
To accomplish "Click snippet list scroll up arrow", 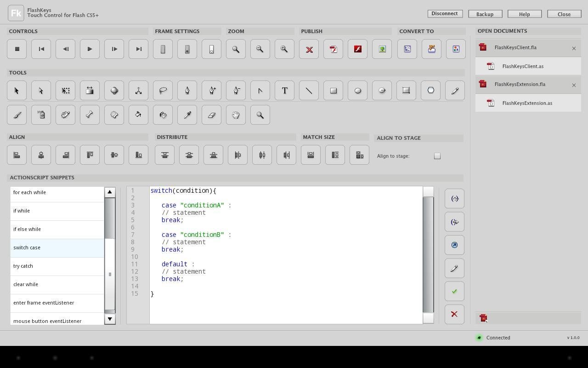I will [x=110, y=192].
